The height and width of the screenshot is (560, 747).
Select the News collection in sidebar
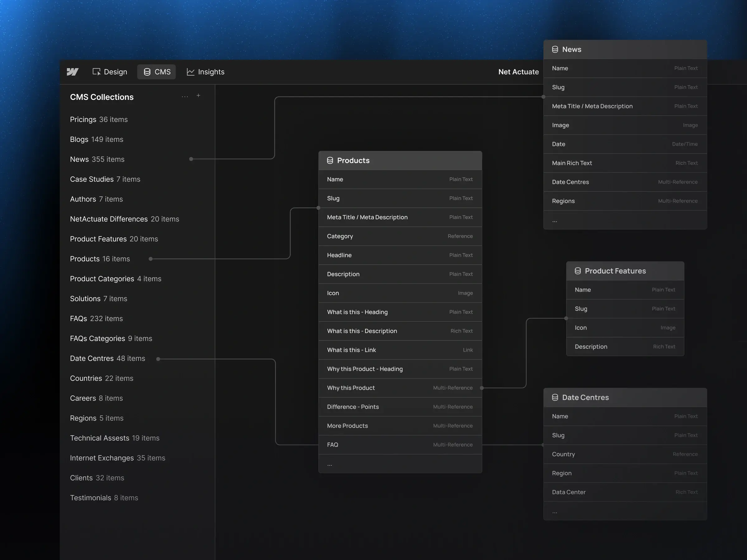coord(97,159)
